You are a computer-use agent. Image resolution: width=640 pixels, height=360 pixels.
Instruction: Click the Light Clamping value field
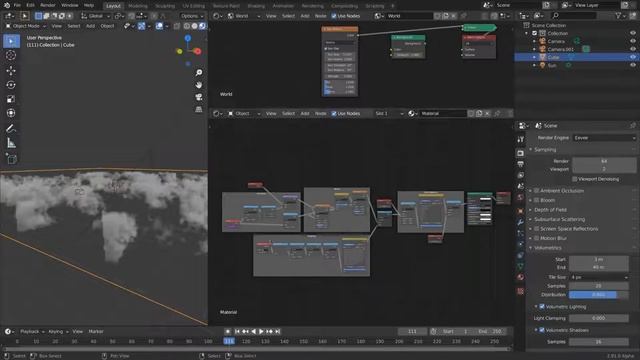(x=599, y=318)
